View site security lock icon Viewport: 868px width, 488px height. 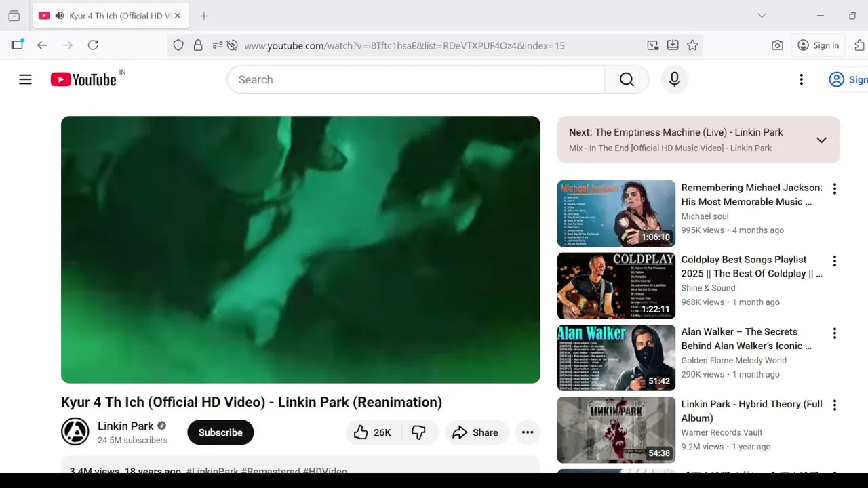point(198,45)
